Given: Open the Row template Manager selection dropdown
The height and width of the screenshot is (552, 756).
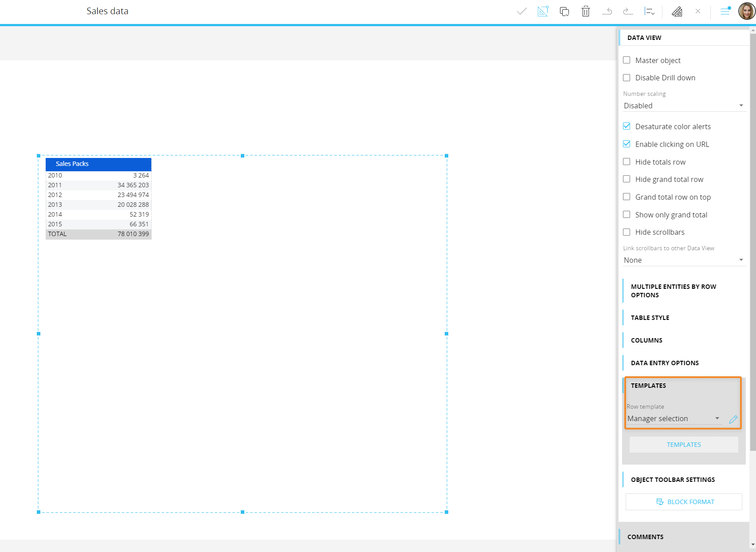Looking at the screenshot, I should tap(673, 418).
